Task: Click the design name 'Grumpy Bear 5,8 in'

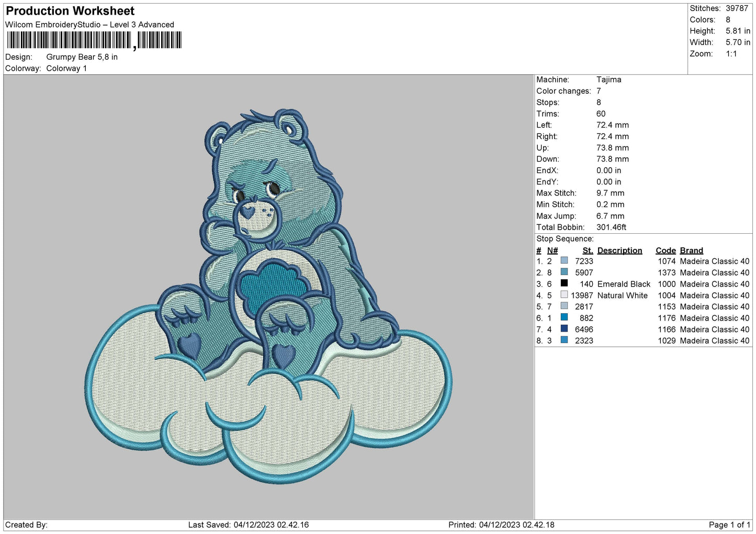Action: pyautogui.click(x=82, y=57)
